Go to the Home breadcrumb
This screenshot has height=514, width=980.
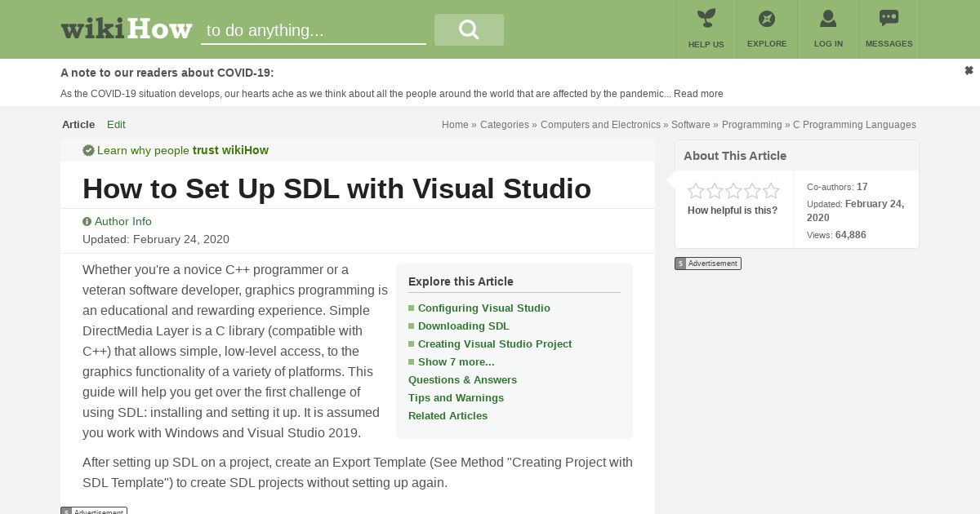coord(455,125)
